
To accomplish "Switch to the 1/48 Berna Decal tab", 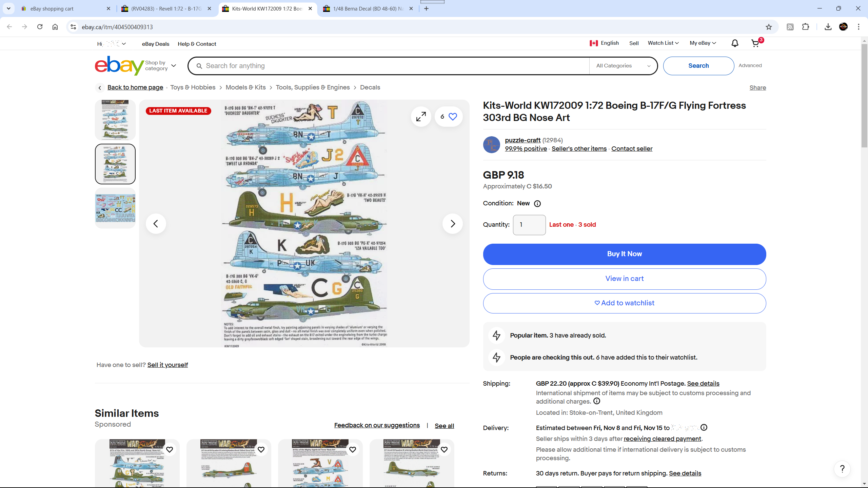I will (x=368, y=9).
